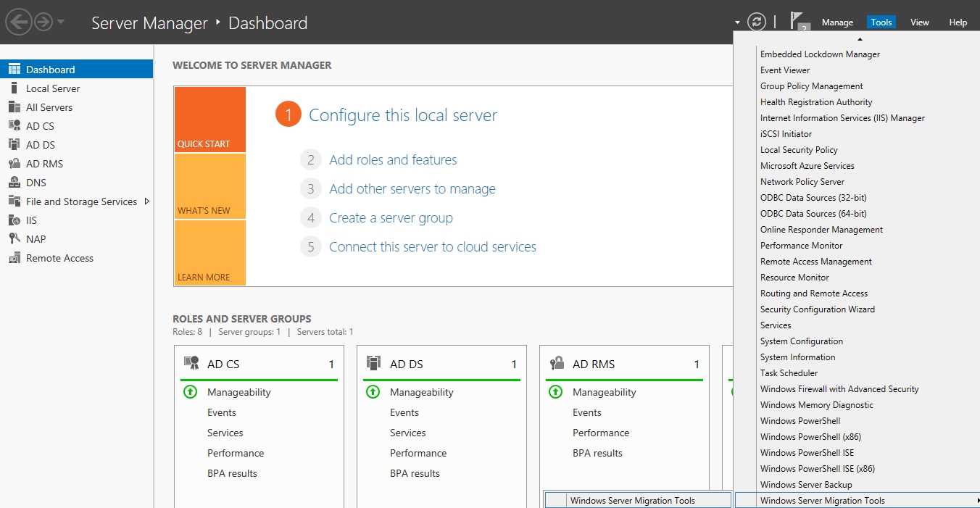Screen dimensions: 980x508
Task: Expand File and Storage Services arrow
Action: (147, 201)
